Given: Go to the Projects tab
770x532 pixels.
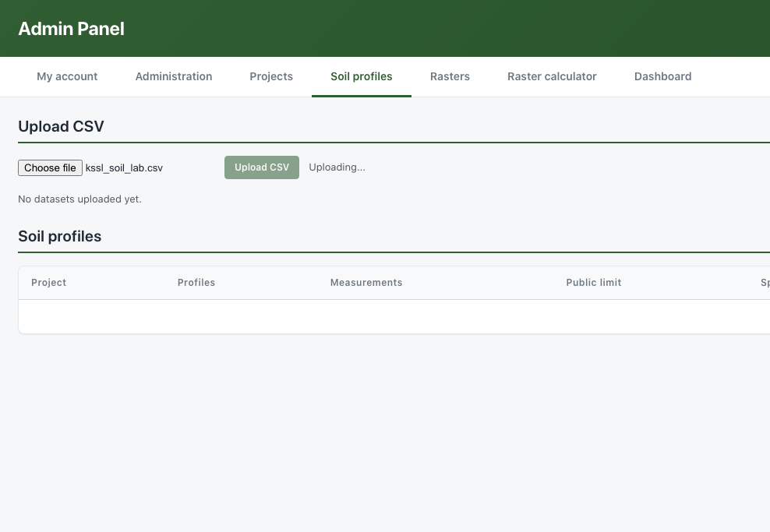Looking at the screenshot, I should 271,76.
